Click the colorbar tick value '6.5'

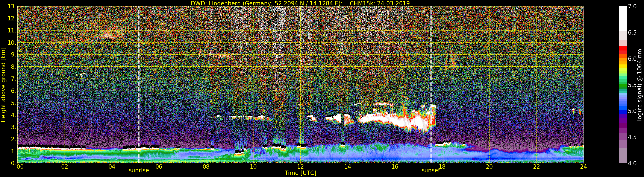point(632,33)
